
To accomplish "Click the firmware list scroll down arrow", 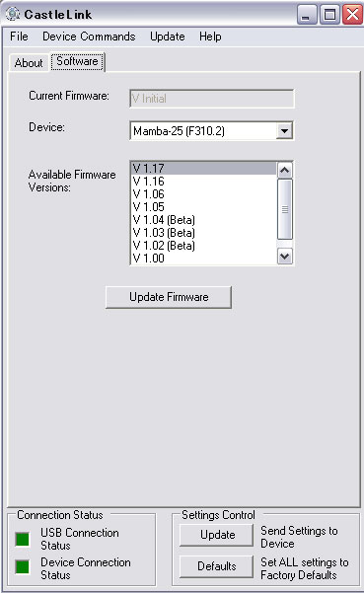I will click(285, 256).
